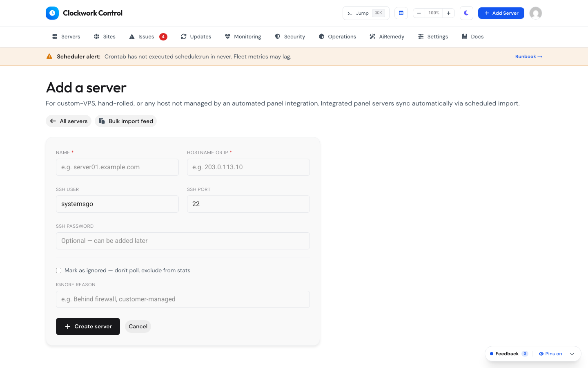This screenshot has width=588, height=368.
Task: Go to the Security nav tab
Action: coord(290,37)
